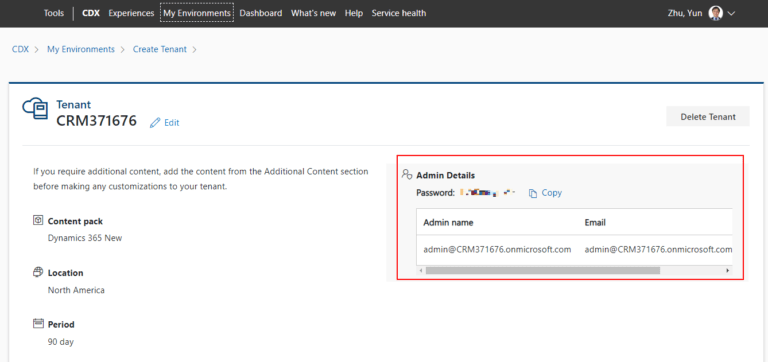Click the Location label
The height and width of the screenshot is (362, 768).
[x=66, y=273]
